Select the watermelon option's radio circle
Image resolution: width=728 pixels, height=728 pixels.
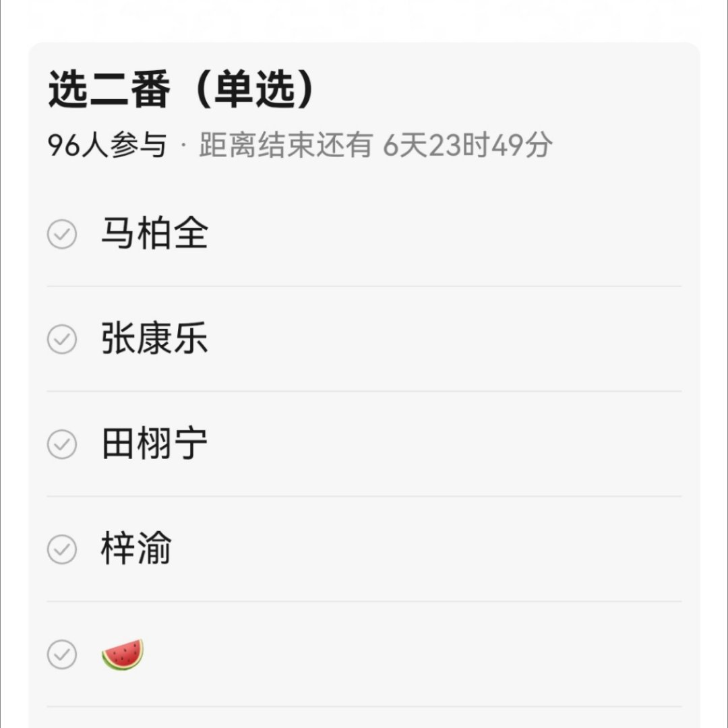[62, 654]
